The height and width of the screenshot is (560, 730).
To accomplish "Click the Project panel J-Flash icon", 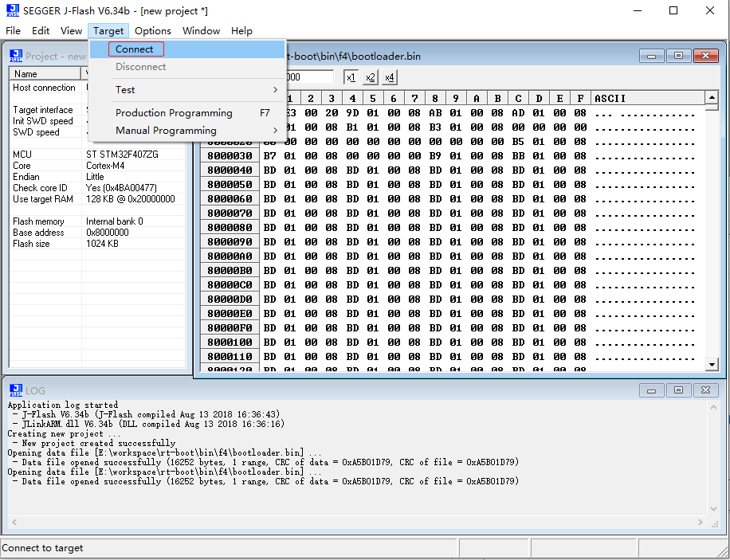I will tap(15, 55).
